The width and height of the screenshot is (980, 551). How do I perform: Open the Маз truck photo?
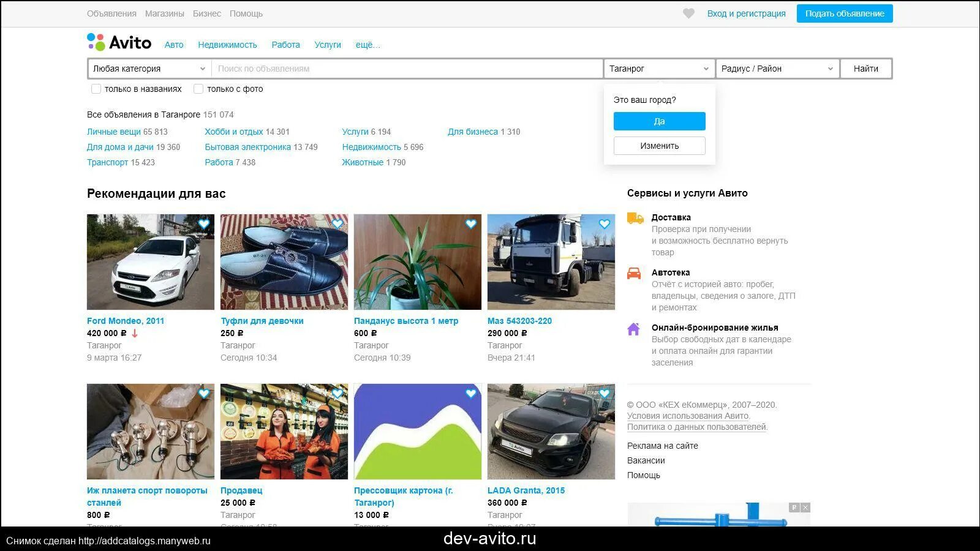click(x=551, y=262)
